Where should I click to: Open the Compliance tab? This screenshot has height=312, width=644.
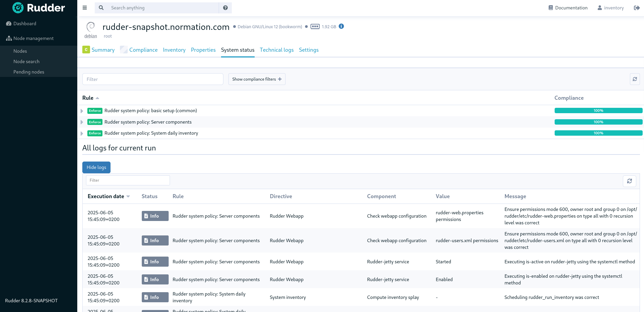coord(143,50)
